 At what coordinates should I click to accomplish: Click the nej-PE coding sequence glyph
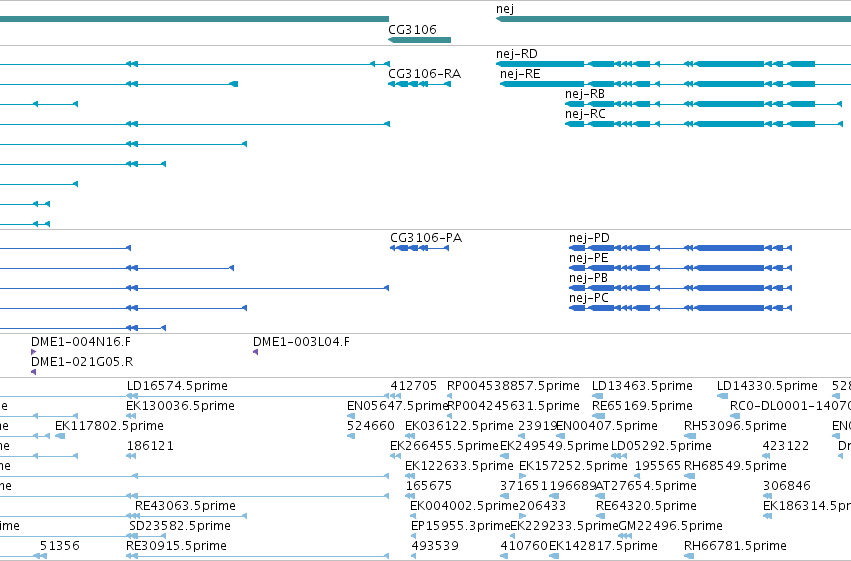(x=681, y=268)
